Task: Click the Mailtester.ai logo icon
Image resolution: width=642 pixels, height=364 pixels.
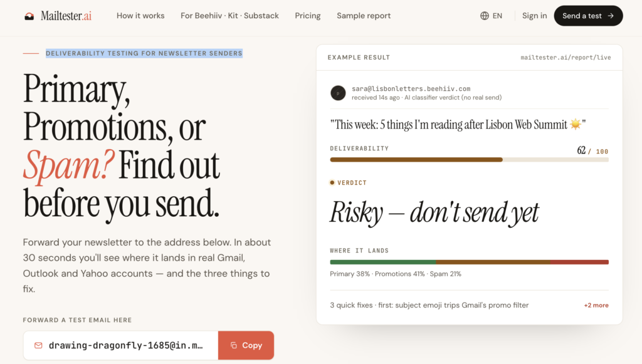Action: 29,16
